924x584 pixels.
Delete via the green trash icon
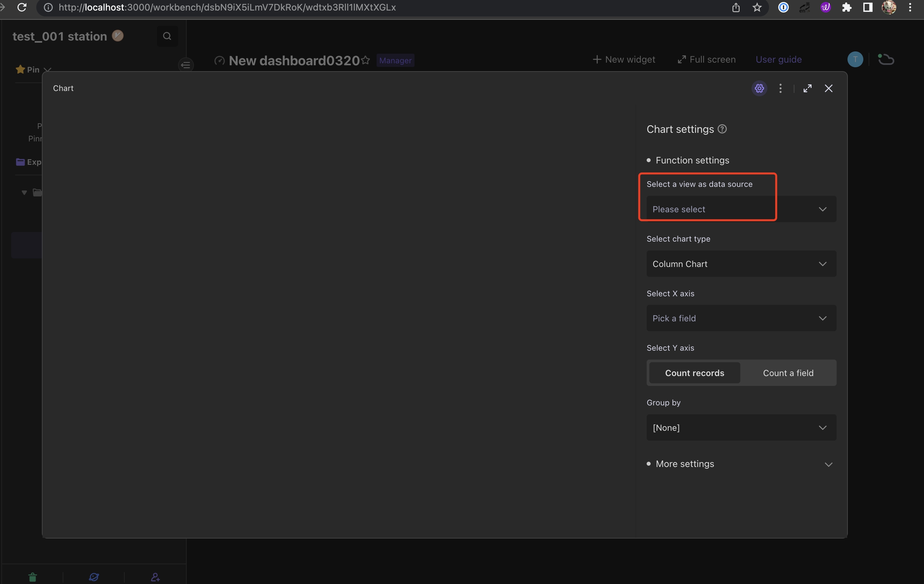tap(32, 577)
